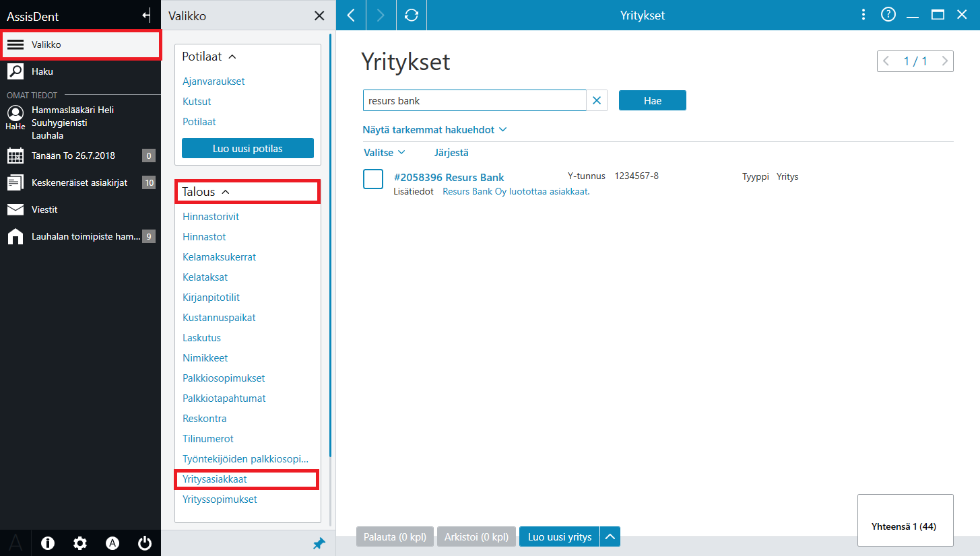Click the info icon in the bottom sidebar

coord(48,543)
